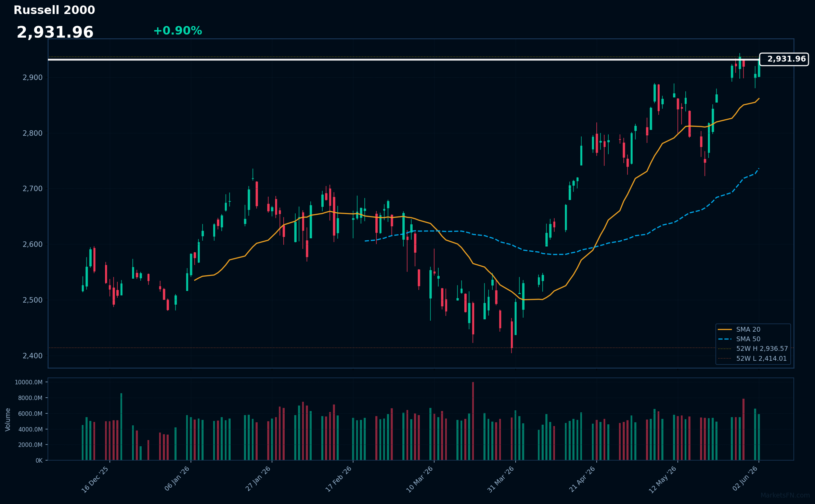The image size is (815, 504).
Task: Click the tall green volume bar near 16 Dec '25
Action: (121, 427)
